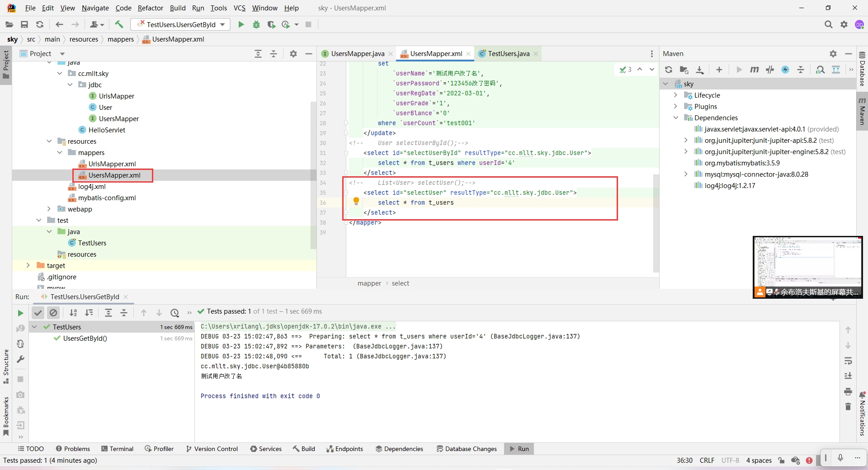Open the run configuration dropdown TestUsers.UsersGetById
Image resolution: width=868 pixels, height=470 pixels.
(x=180, y=24)
